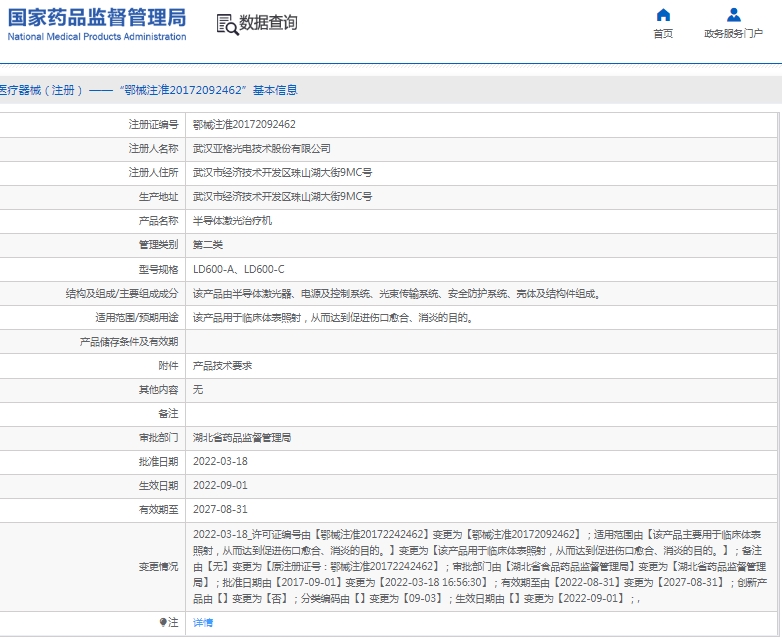Click the 管理类别 row label
782x639 pixels.
159,244
